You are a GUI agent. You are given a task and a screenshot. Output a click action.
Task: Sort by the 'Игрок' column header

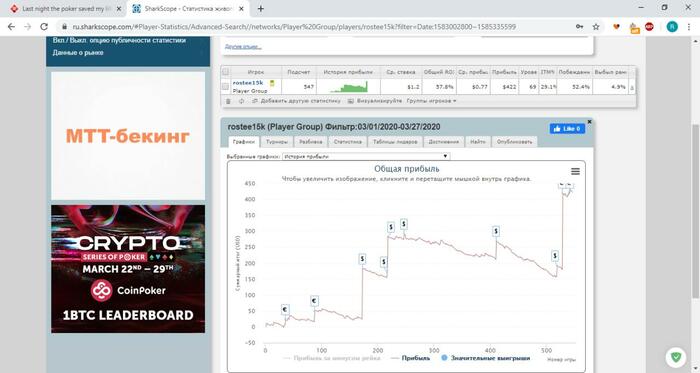click(x=256, y=72)
